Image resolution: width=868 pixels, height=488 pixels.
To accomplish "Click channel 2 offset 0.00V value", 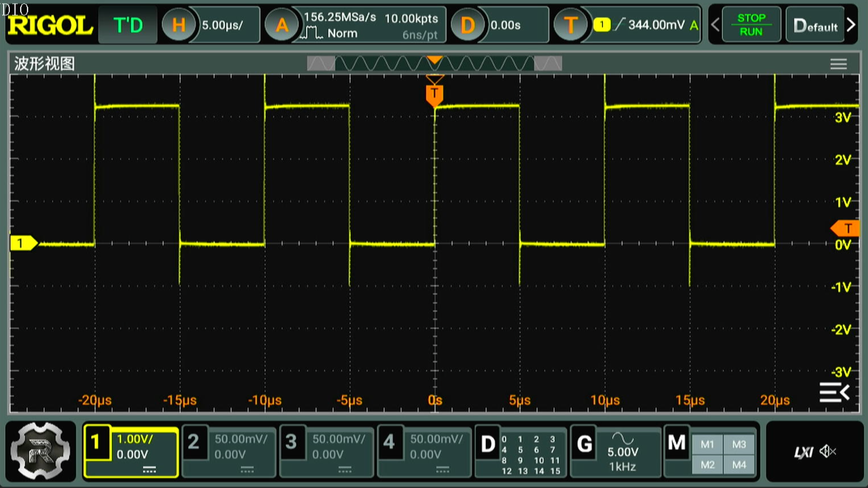I will (230, 455).
